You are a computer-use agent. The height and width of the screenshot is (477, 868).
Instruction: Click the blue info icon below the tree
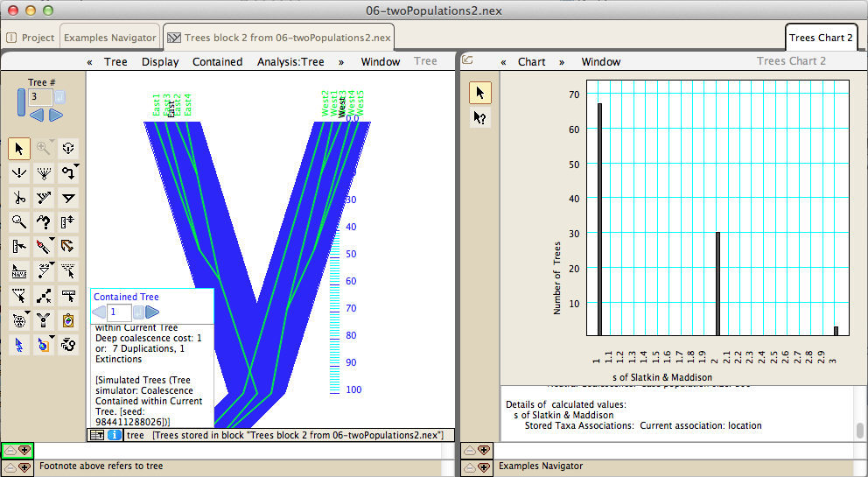click(x=115, y=435)
